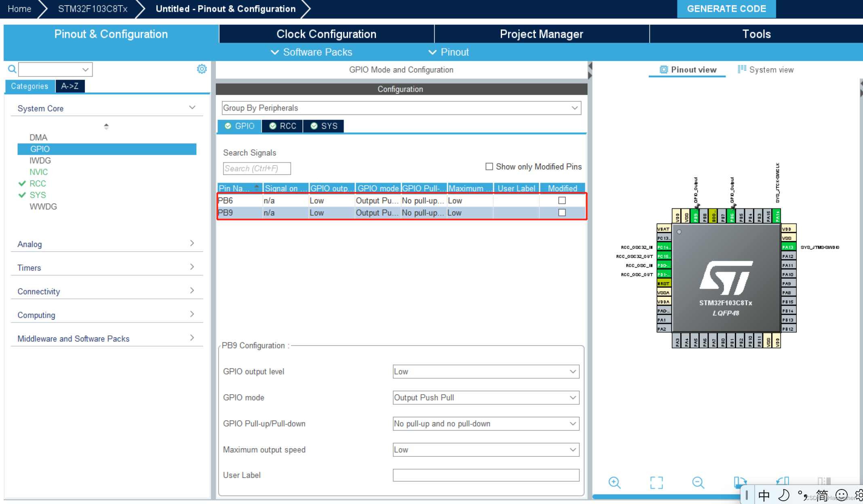Open the Group By Peripherals dropdown
Screen dimensions: 863x504
click(401, 108)
